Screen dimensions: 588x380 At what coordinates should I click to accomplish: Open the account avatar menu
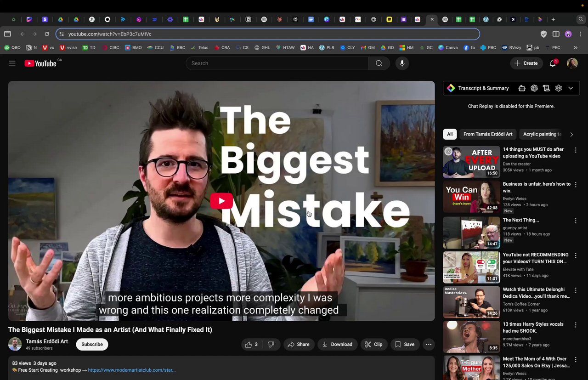click(572, 63)
